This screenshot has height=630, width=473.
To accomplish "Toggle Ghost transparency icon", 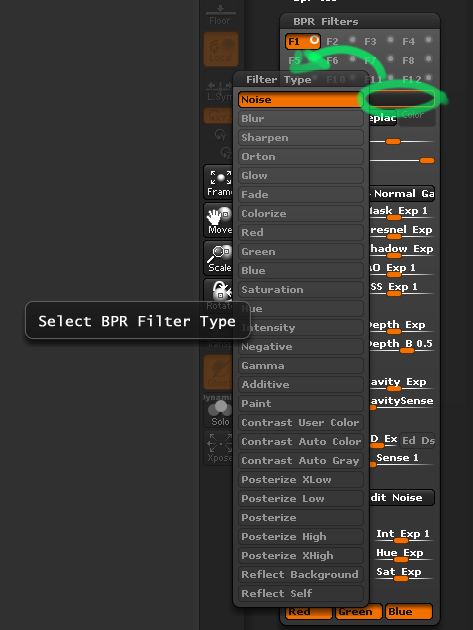I will click(219, 372).
